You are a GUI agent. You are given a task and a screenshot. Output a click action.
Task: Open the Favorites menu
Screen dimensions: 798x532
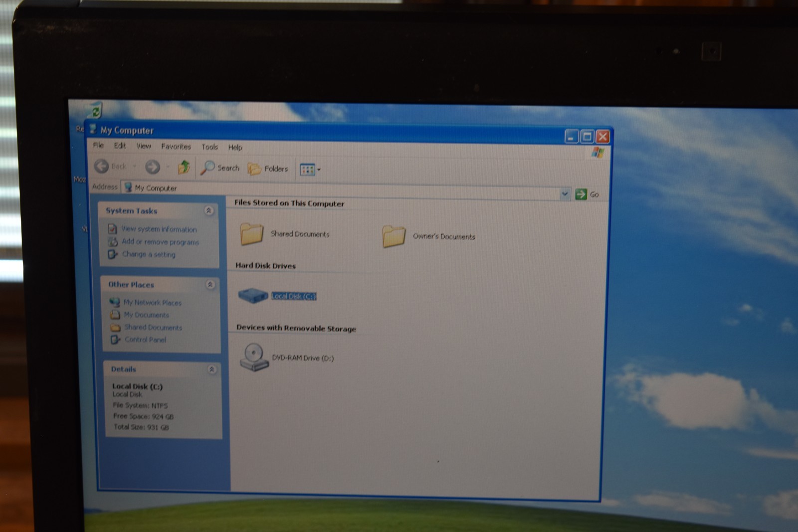[176, 147]
